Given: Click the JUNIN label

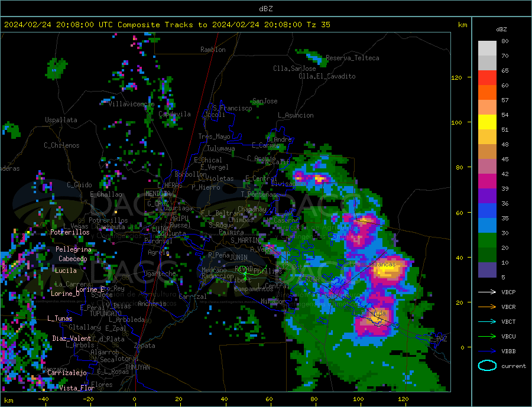Looking at the screenshot, I should click(x=239, y=258).
